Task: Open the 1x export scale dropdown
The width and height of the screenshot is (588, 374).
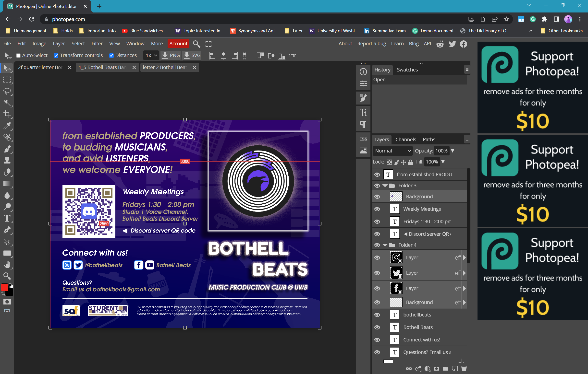Action: (x=151, y=56)
